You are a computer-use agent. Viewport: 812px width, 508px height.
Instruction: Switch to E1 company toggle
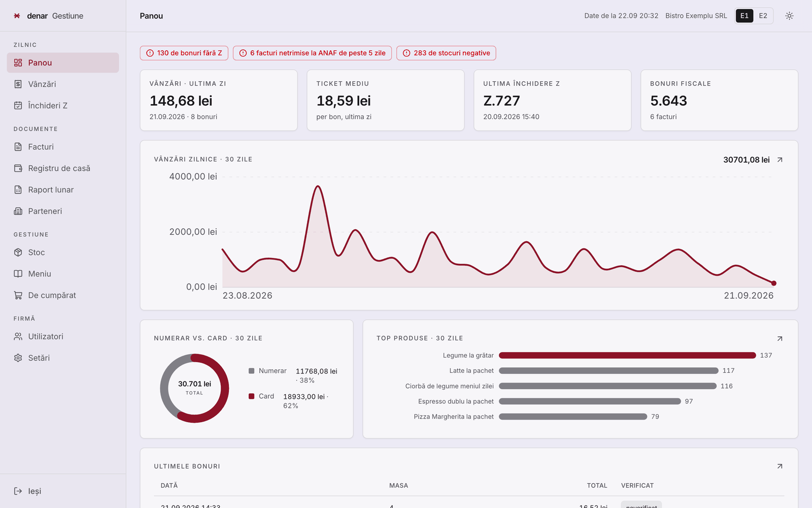pyautogui.click(x=745, y=16)
